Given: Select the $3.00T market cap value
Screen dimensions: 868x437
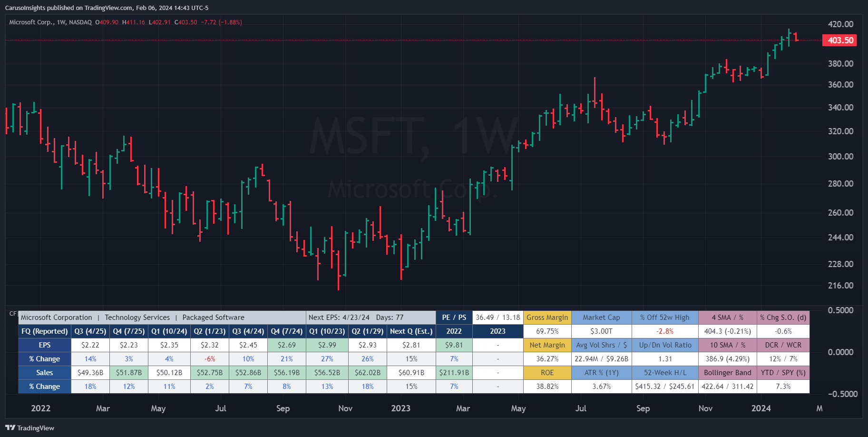Looking at the screenshot, I should 602,331.
